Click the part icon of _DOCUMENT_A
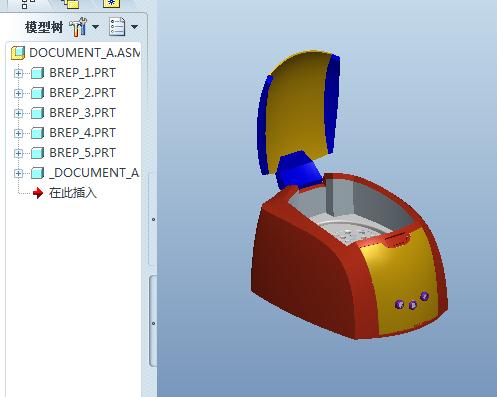 tap(37, 173)
